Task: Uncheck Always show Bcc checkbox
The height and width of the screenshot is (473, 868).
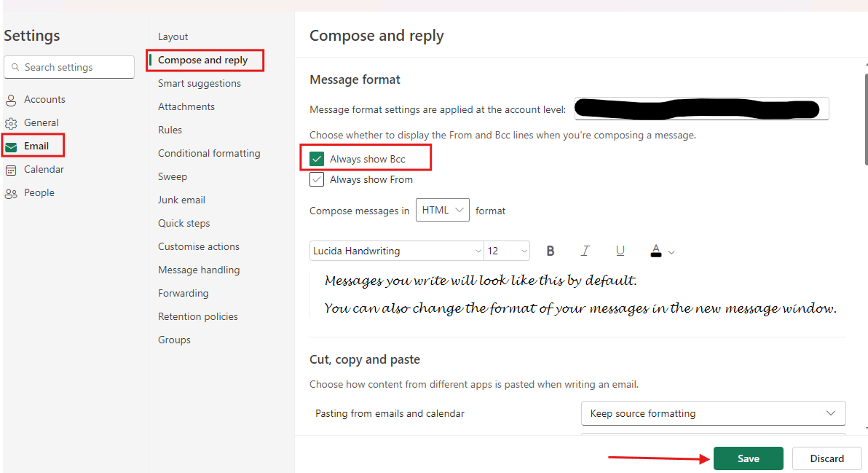Action: point(317,159)
